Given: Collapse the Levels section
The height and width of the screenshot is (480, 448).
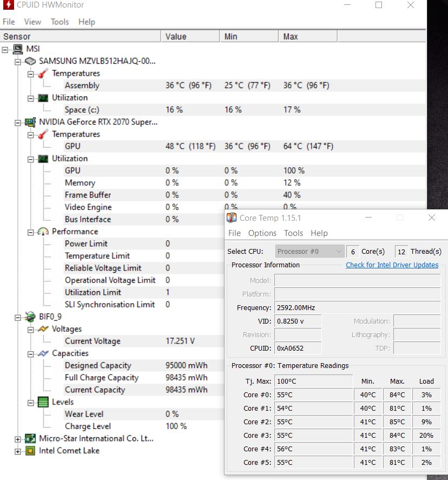Looking at the screenshot, I should pos(31,403).
